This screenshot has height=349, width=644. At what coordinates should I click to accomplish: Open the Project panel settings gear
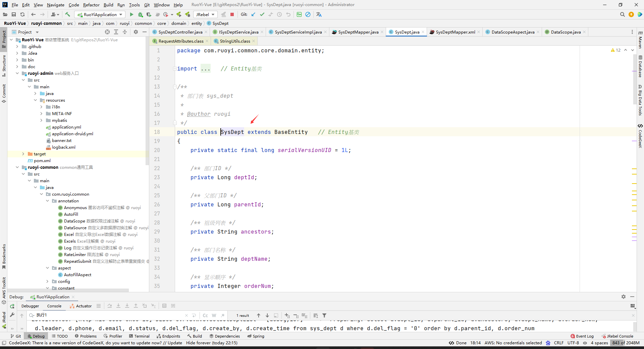[136, 32]
